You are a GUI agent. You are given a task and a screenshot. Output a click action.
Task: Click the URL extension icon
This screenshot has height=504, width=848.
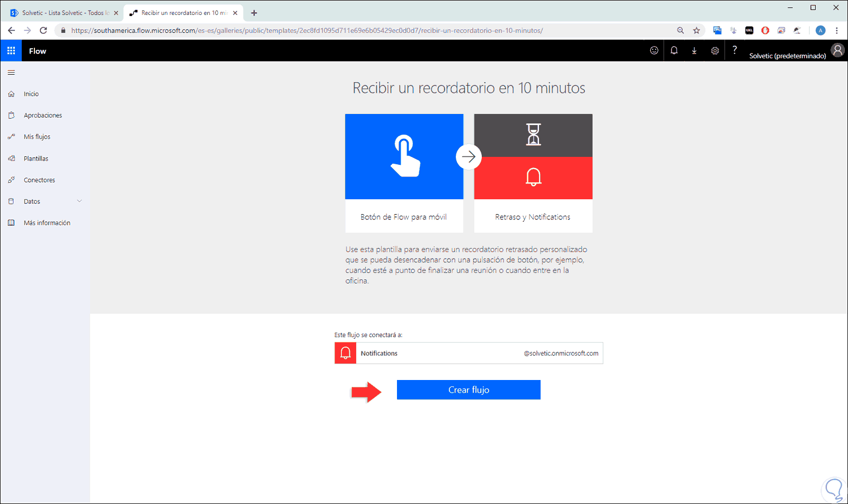click(x=749, y=30)
